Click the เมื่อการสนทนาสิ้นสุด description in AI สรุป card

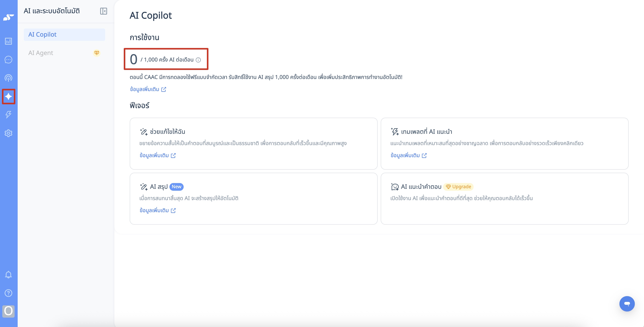[x=189, y=198]
